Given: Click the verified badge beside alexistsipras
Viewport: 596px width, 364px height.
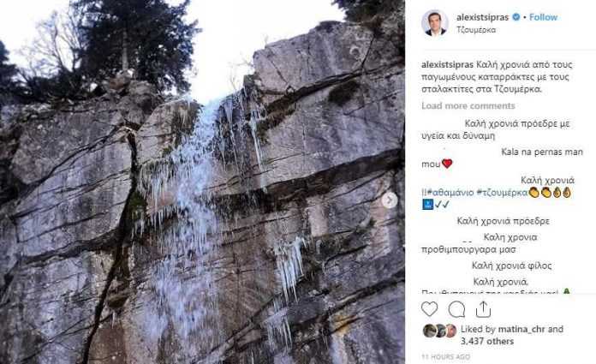Looking at the screenshot, I should tap(520, 17).
